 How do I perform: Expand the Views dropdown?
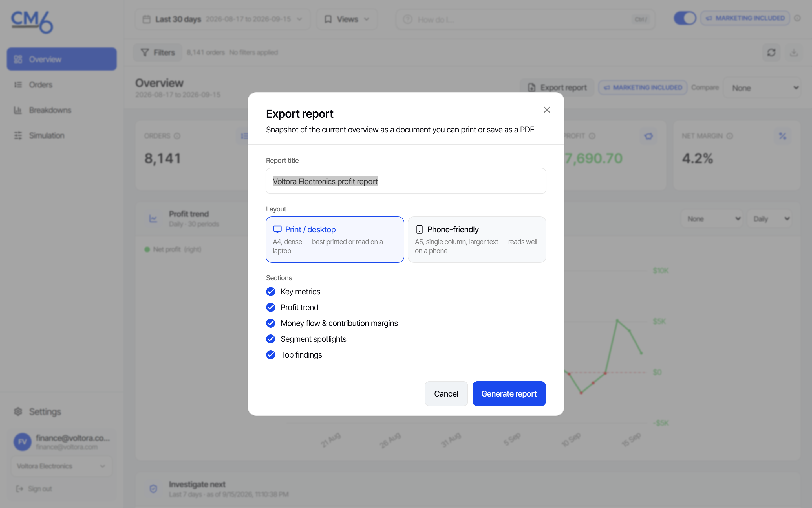[x=347, y=19]
